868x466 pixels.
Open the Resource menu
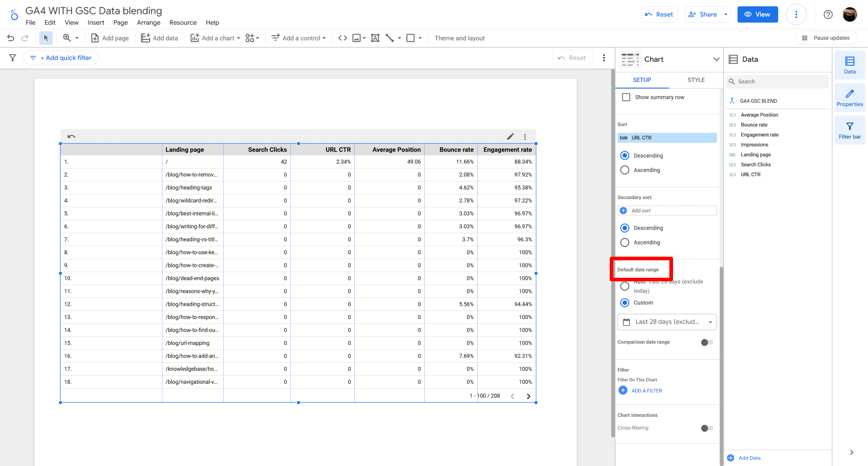click(183, 22)
